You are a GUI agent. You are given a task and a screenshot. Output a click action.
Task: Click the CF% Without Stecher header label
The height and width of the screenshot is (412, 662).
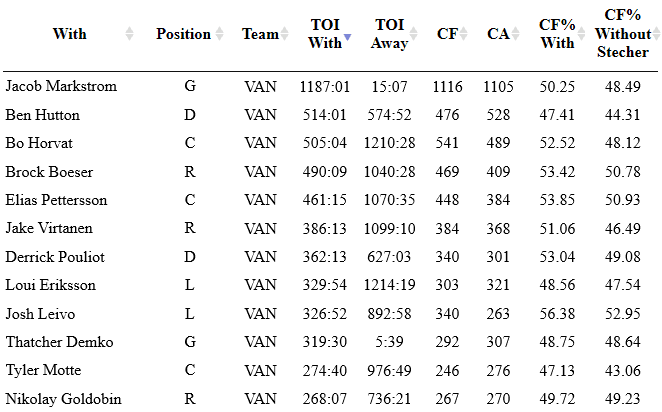point(622,33)
